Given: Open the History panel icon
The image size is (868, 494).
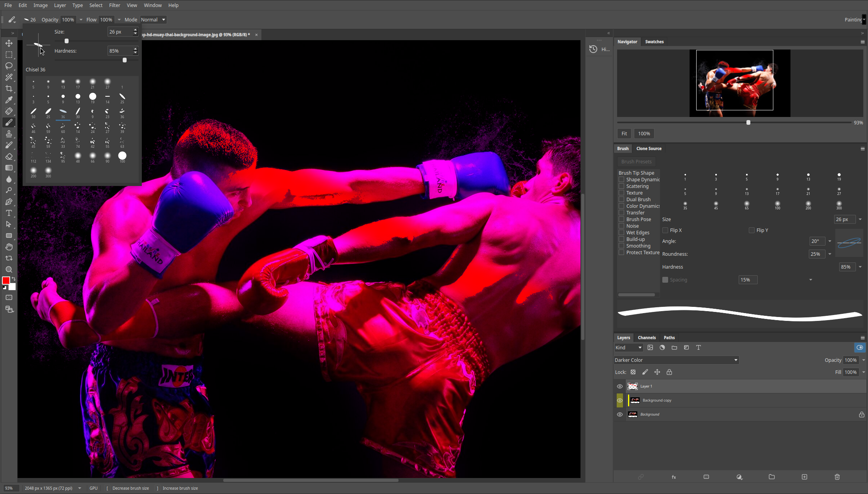Looking at the screenshot, I should click(593, 49).
